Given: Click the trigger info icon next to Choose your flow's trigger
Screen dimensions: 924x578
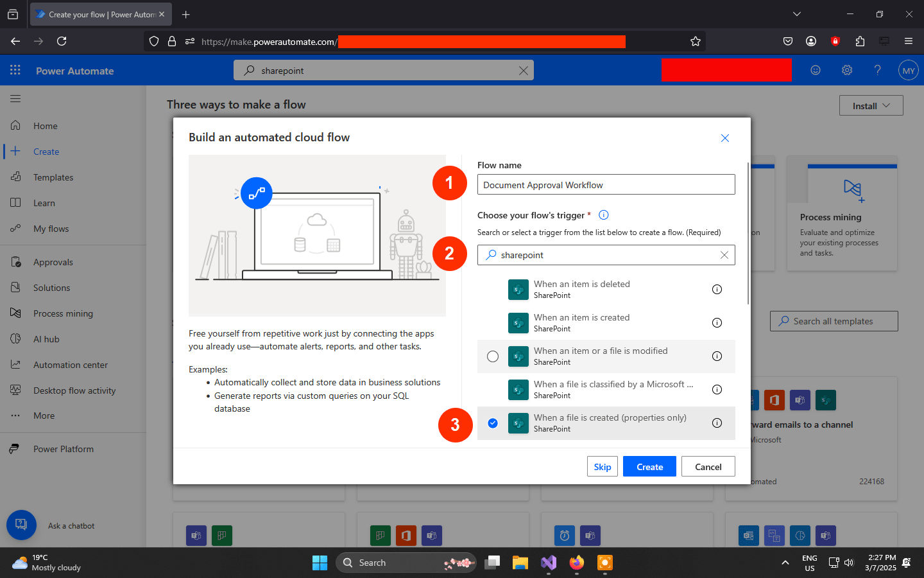Looking at the screenshot, I should point(603,215).
